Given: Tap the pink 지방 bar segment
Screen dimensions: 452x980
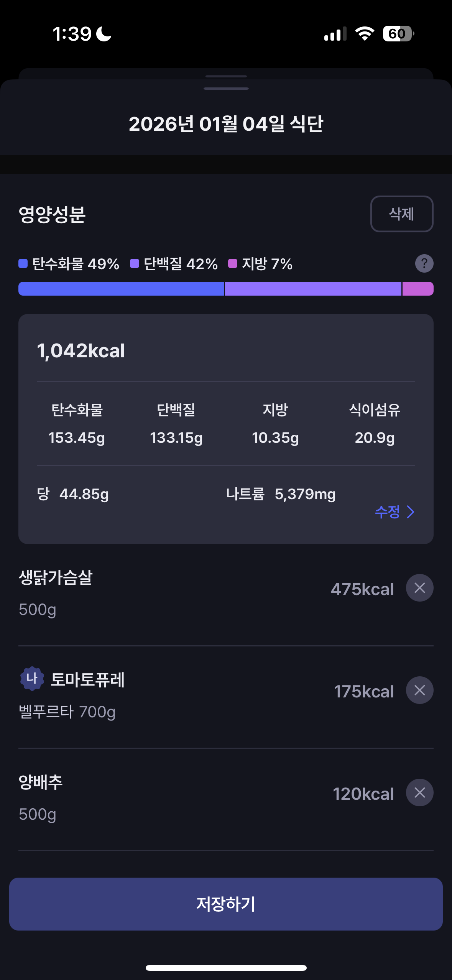Looking at the screenshot, I should 418,289.
